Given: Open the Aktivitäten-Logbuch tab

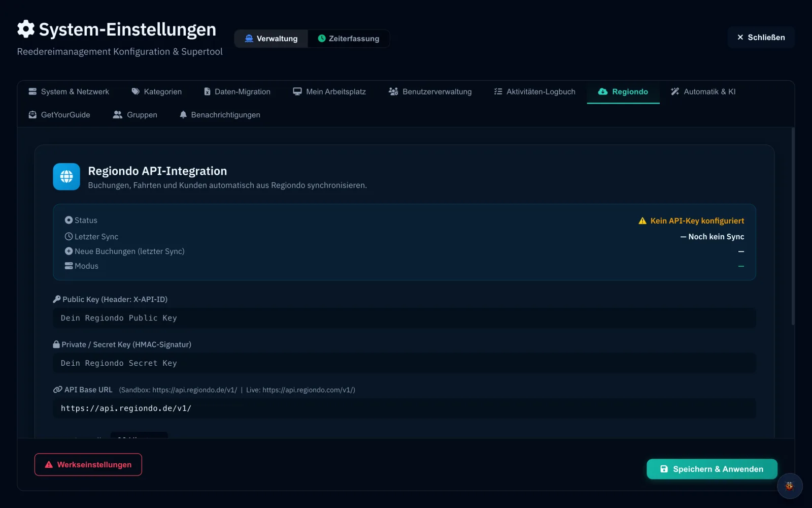Looking at the screenshot, I should click(x=535, y=92).
